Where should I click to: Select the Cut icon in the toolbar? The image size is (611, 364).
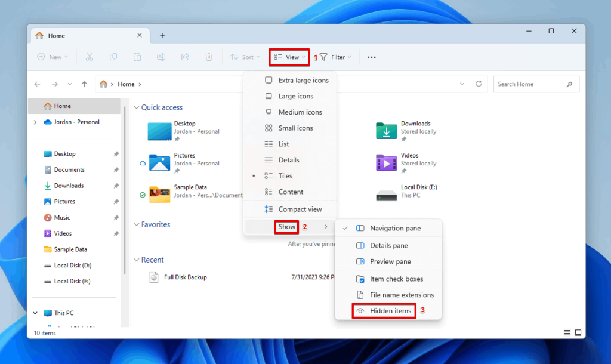click(91, 57)
